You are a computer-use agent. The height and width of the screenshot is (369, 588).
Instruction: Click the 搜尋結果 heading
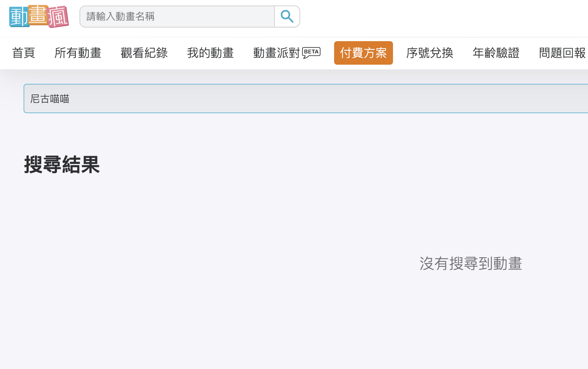[x=62, y=164]
